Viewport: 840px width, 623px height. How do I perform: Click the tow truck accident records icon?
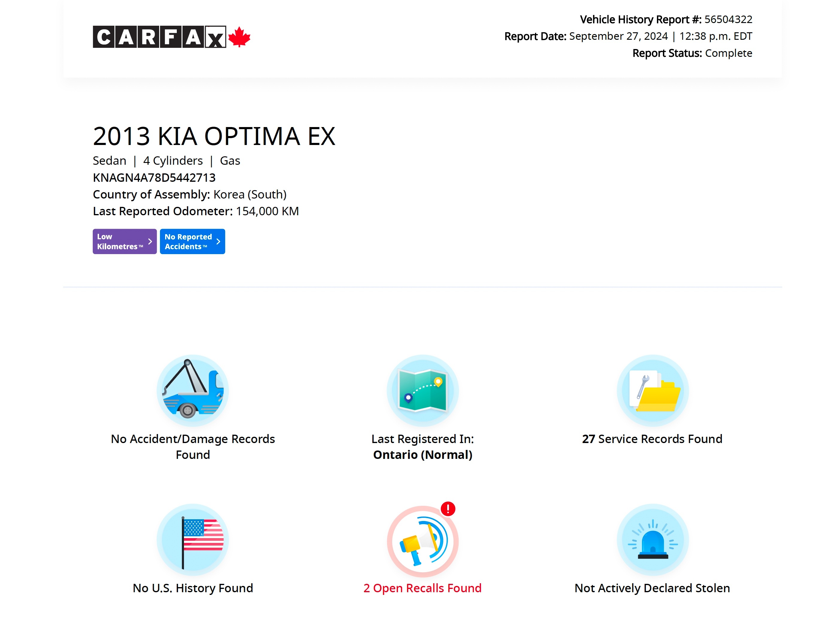(193, 390)
